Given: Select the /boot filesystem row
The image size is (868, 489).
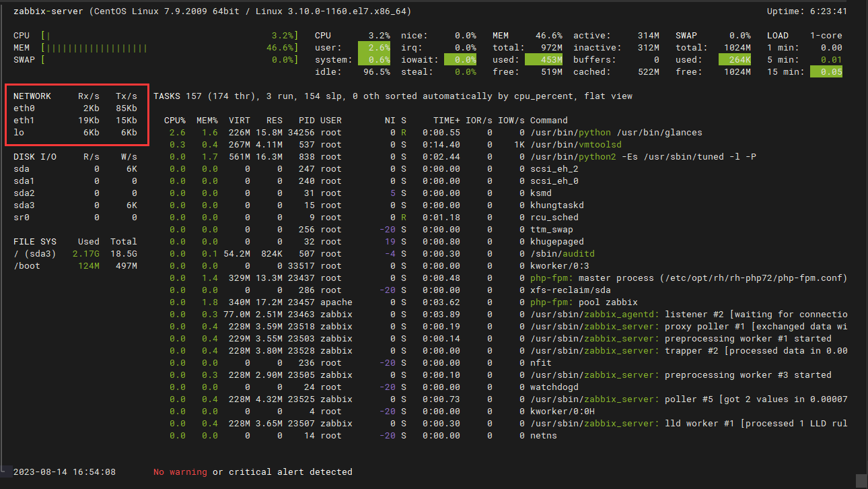Looking at the screenshot, I should [75, 266].
